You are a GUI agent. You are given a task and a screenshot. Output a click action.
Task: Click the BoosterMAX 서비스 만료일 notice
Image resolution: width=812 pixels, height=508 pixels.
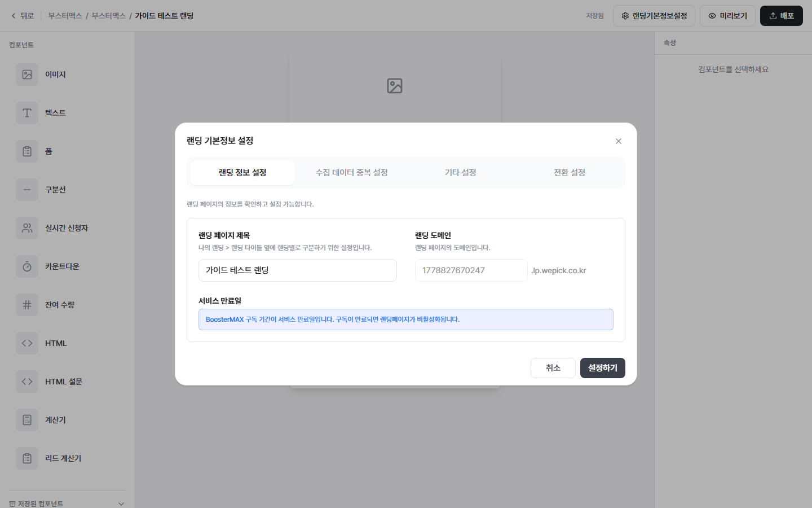coord(406,319)
